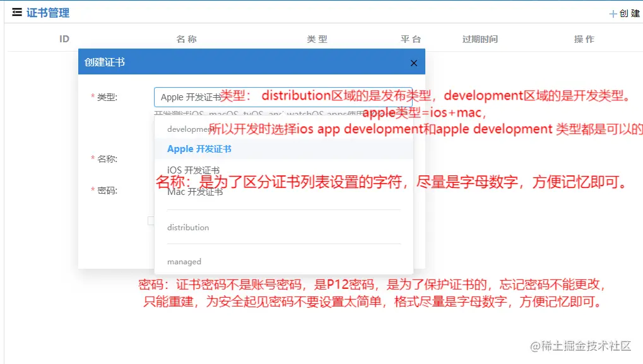Screen dimensions: 643x364
Task: Click the ID column header
Action: click(x=64, y=39)
